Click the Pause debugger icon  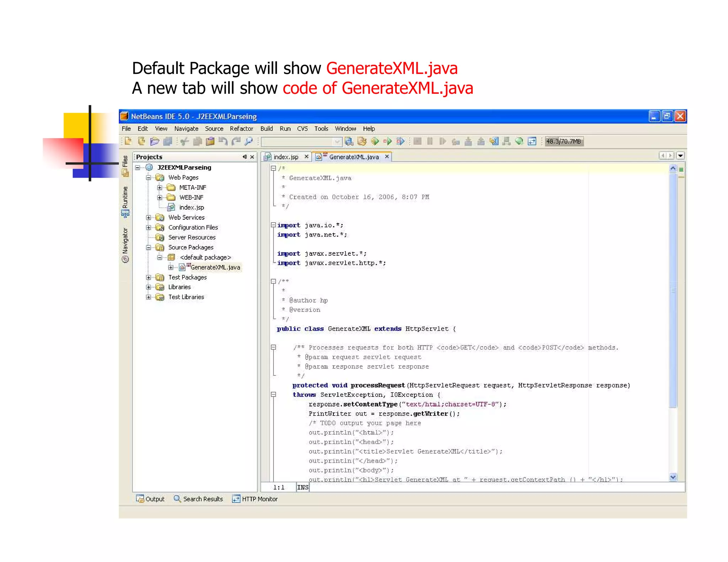tap(430, 141)
